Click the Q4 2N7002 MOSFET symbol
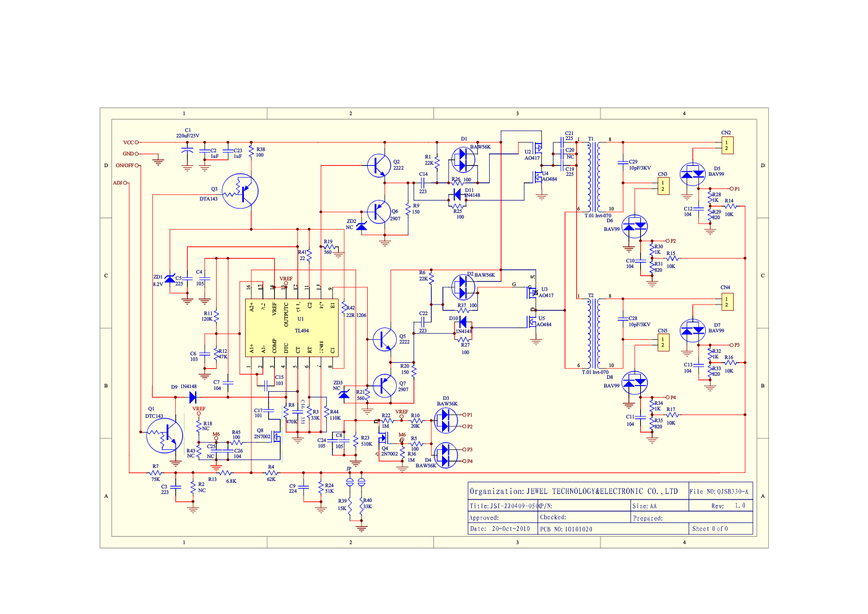 coord(383,438)
